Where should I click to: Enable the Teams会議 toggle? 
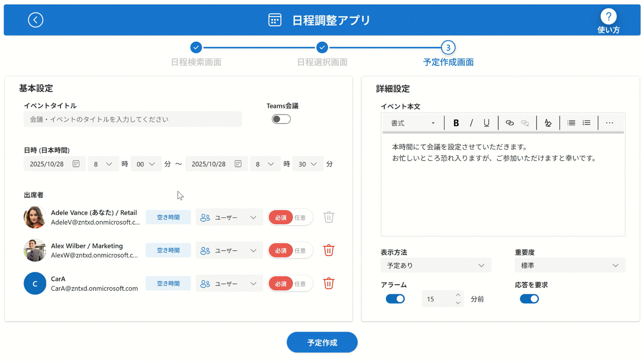(x=281, y=119)
